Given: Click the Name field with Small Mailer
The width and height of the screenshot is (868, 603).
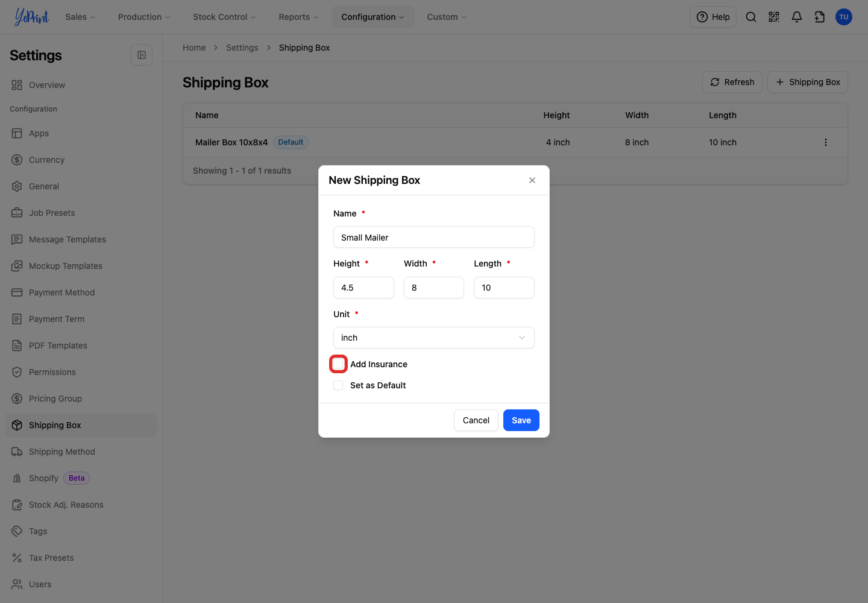Looking at the screenshot, I should point(434,237).
